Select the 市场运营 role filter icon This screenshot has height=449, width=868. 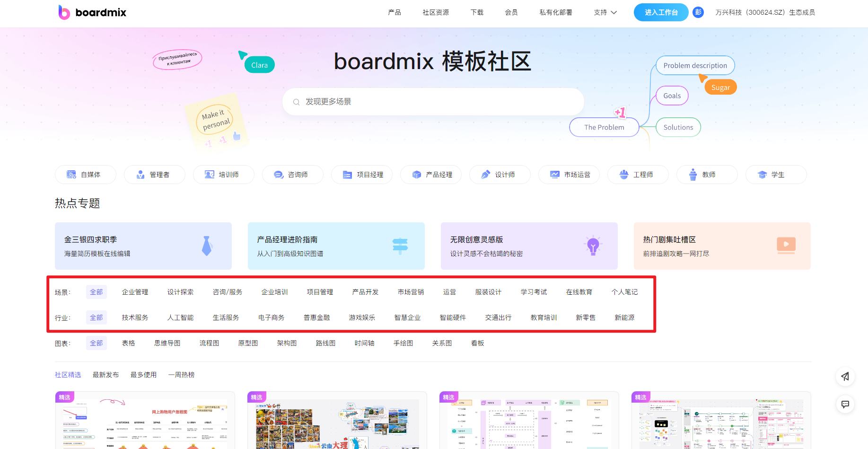pyautogui.click(x=554, y=174)
